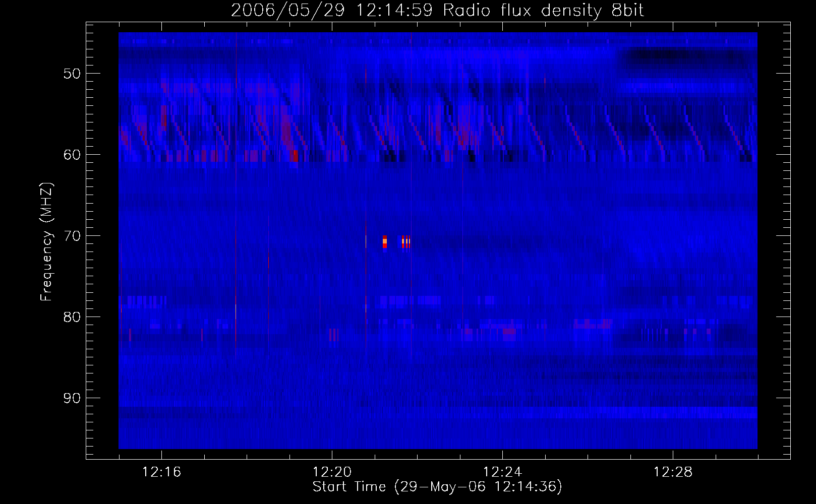Click the 'Frequency (MHZ)' y-axis label
Viewport: 816px width, 504px height.
point(46,242)
